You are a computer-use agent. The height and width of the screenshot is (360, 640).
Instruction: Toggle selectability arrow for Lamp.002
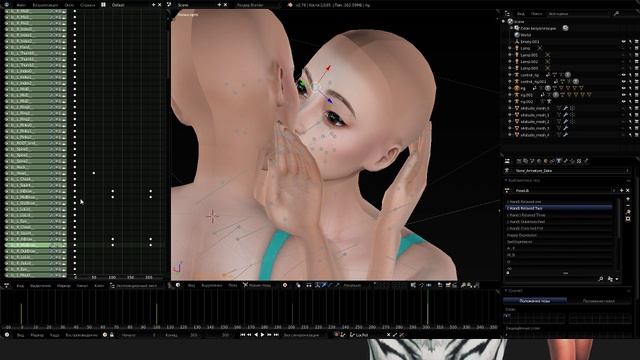click(630, 62)
